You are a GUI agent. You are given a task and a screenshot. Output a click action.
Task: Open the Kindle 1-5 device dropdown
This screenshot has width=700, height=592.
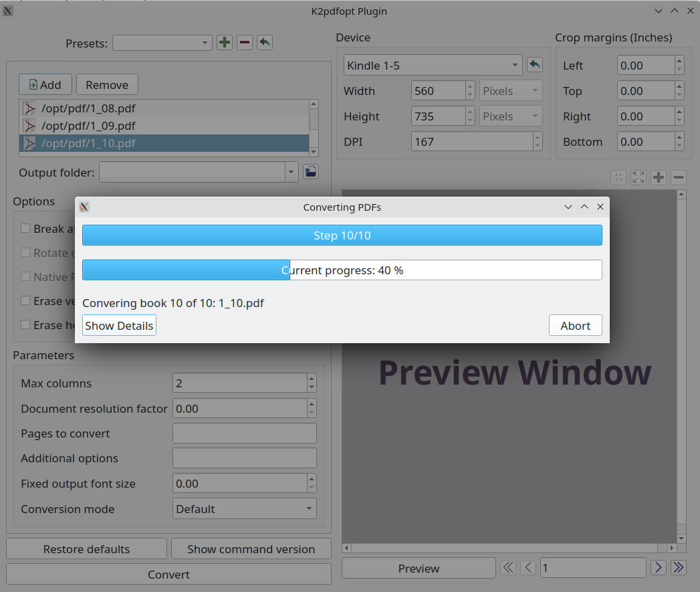[433, 66]
